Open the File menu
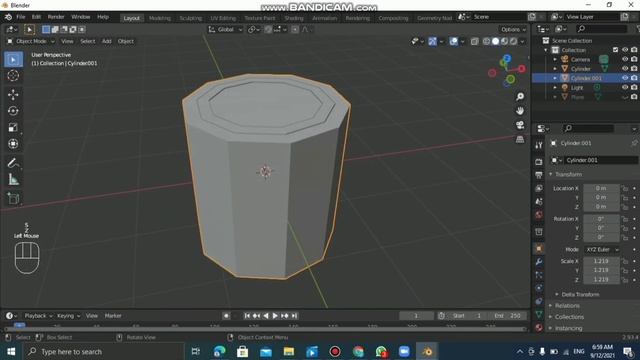 click(21, 17)
